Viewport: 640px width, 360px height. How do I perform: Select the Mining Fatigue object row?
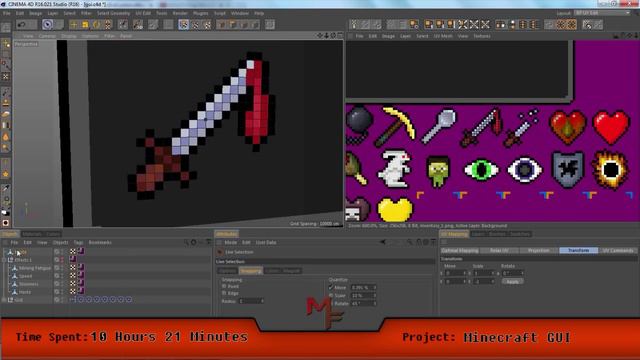(x=35, y=268)
